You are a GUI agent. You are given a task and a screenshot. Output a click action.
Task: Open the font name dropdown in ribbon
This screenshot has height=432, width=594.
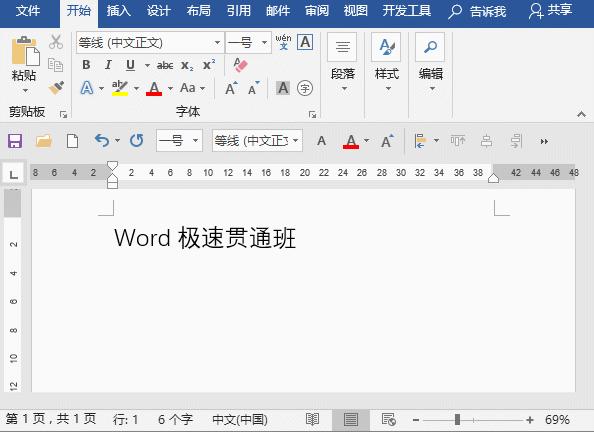tap(217, 42)
